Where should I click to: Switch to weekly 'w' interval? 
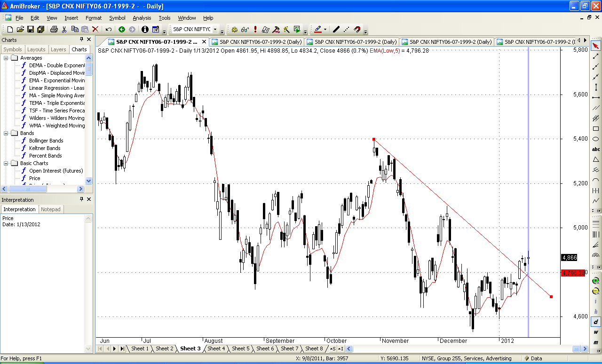pyautogui.click(x=596, y=332)
